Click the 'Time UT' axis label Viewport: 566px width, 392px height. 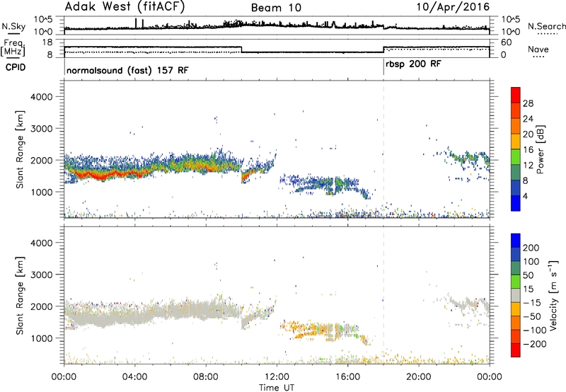pyautogui.click(x=277, y=388)
